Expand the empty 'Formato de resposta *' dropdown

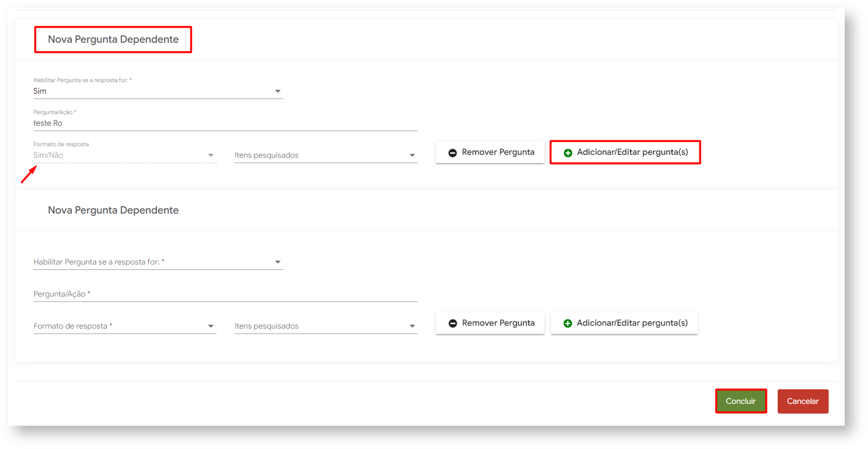[124, 326]
